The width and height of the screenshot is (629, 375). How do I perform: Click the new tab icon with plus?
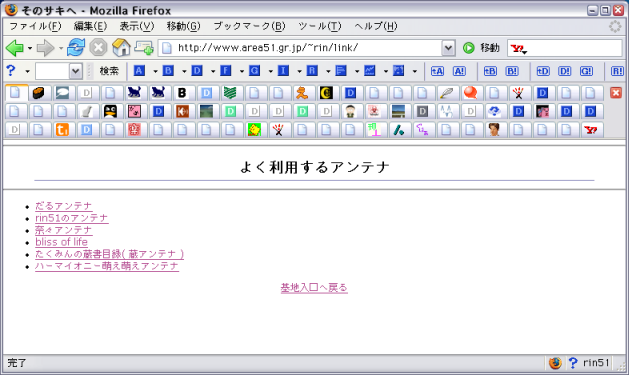pyautogui.click(x=144, y=48)
